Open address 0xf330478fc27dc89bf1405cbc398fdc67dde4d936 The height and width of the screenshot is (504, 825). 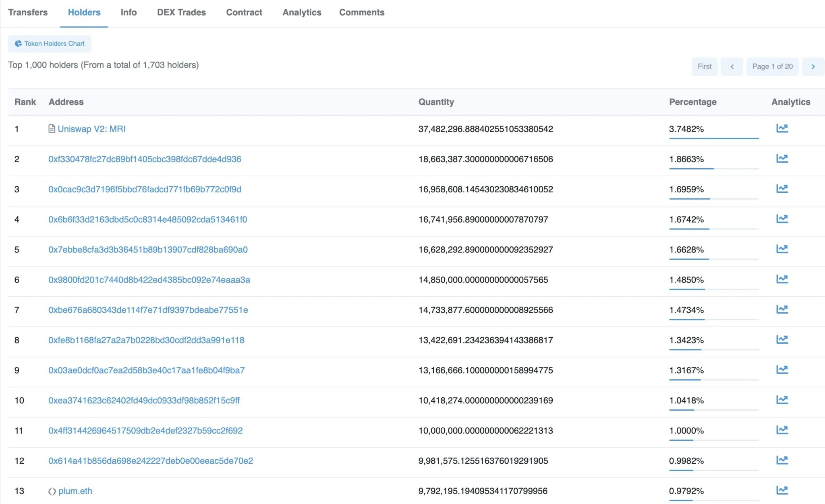[x=145, y=159]
